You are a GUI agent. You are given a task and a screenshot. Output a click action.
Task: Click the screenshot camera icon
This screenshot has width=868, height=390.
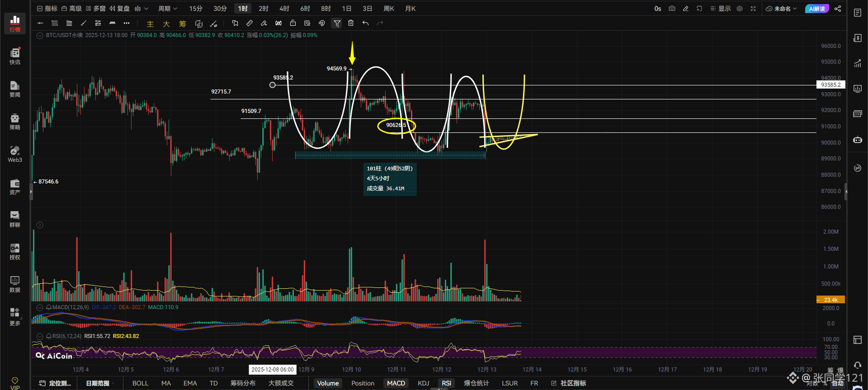[x=672, y=9]
